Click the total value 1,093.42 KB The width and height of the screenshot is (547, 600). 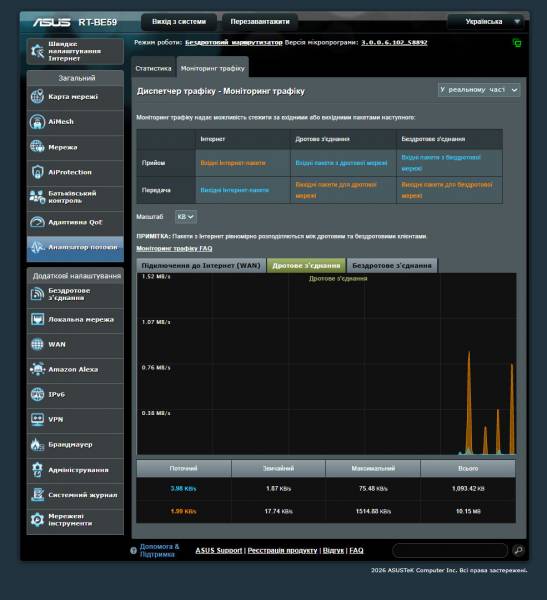[x=468, y=489]
